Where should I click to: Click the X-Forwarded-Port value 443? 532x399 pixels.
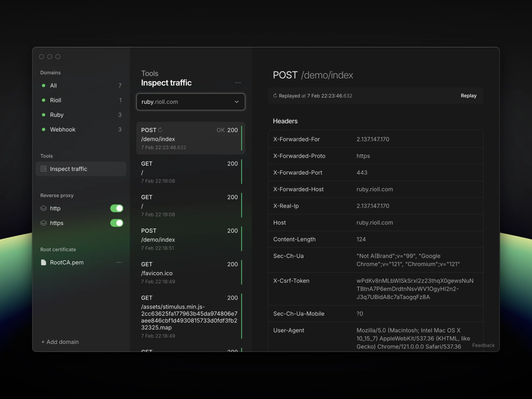[362, 173]
